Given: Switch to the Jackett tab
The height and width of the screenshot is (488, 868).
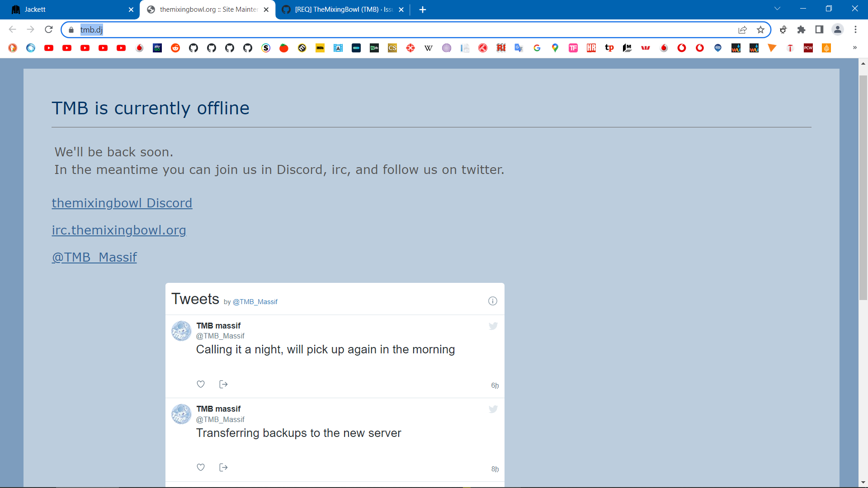Looking at the screenshot, I should click(68, 9).
